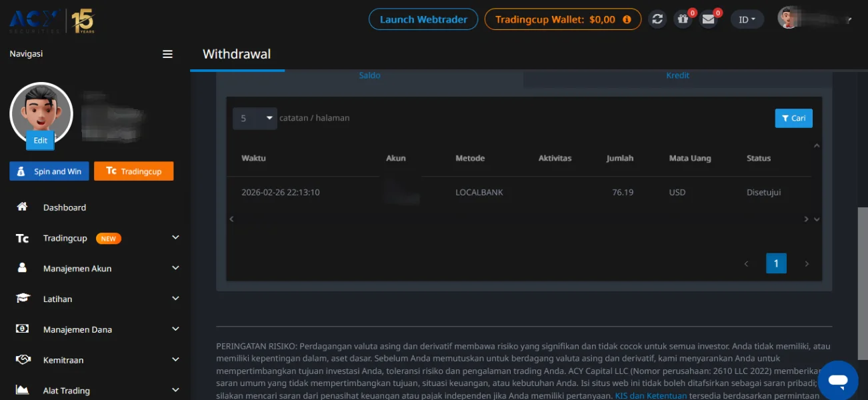Switch to the Kredit tab
The height and width of the screenshot is (400, 868).
coord(677,75)
